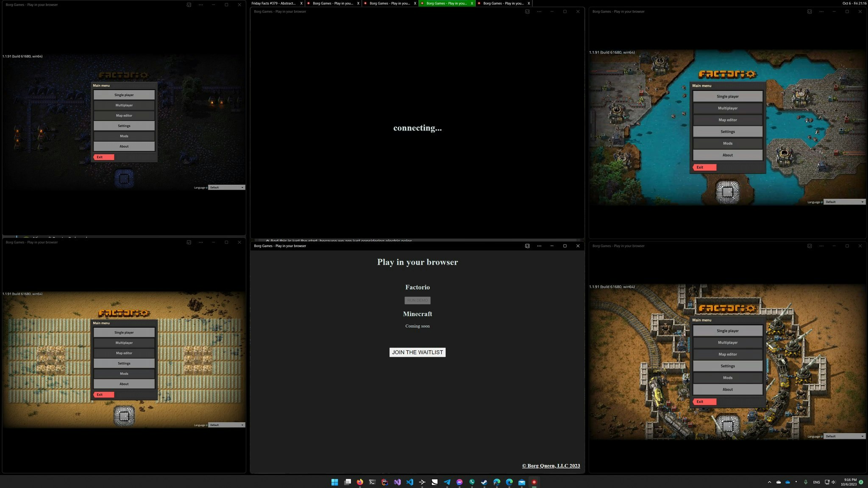Click red Exit button in top-left dark window

tap(103, 157)
